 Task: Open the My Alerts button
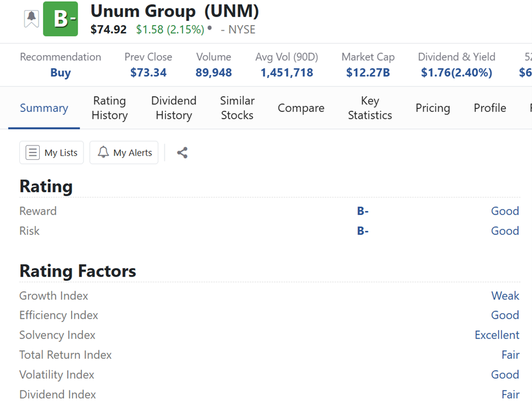tap(124, 152)
